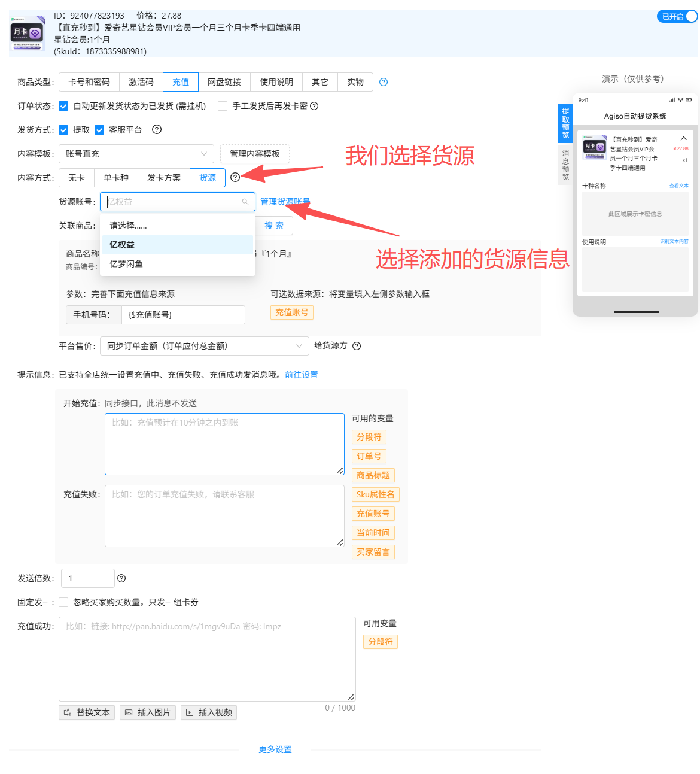Insert 商品标题 variable tag
700x774 pixels.
(x=373, y=475)
